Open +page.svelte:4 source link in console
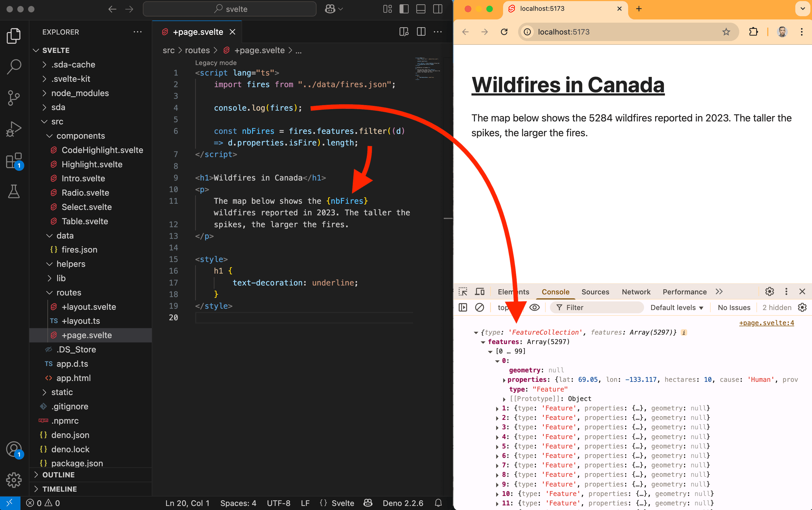The image size is (812, 510). point(766,323)
